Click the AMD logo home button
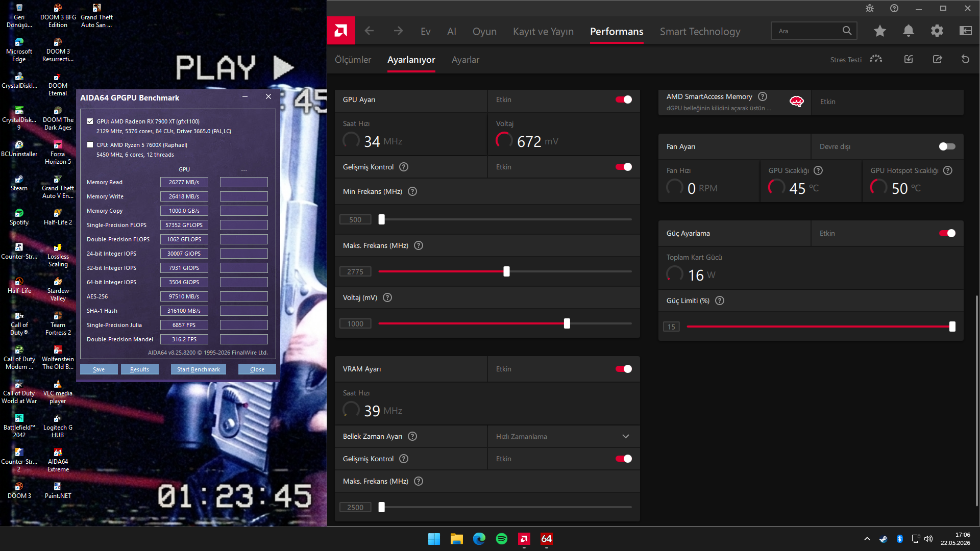 pyautogui.click(x=341, y=31)
